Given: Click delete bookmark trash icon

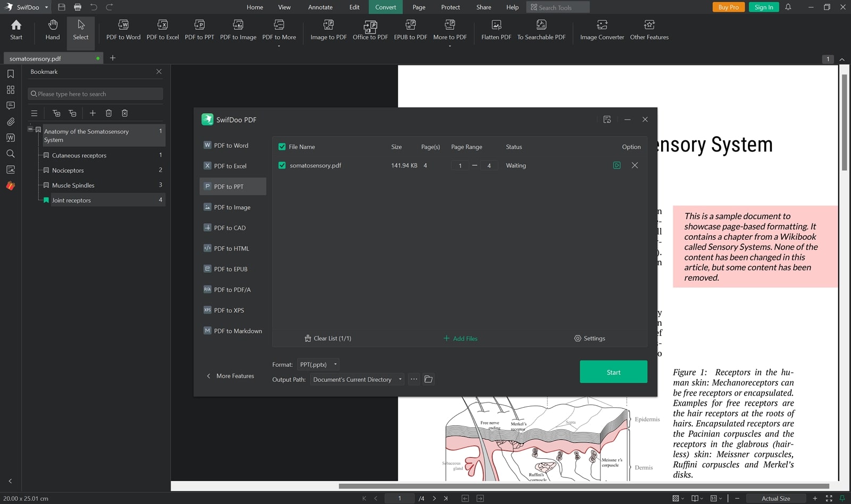Looking at the screenshot, I should 109,113.
